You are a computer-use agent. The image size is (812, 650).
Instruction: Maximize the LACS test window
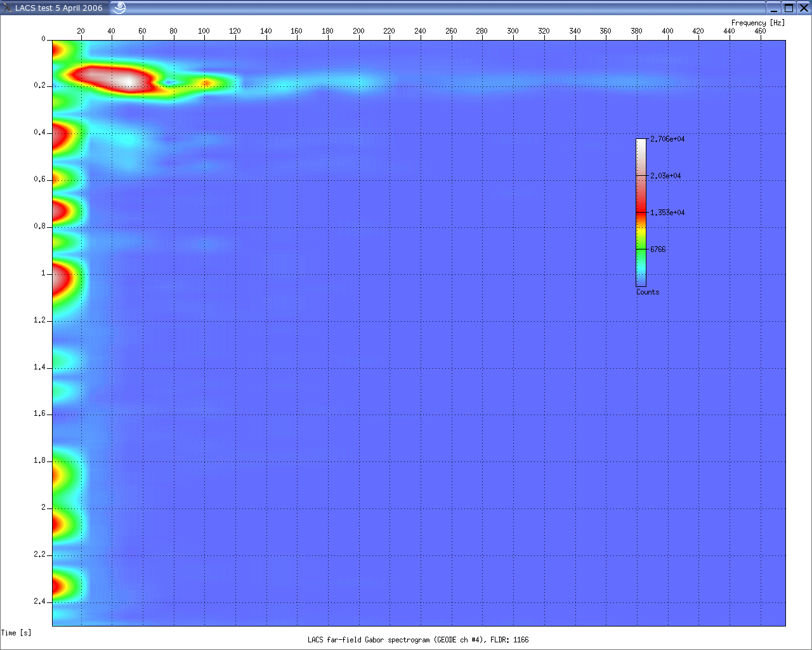coord(789,8)
